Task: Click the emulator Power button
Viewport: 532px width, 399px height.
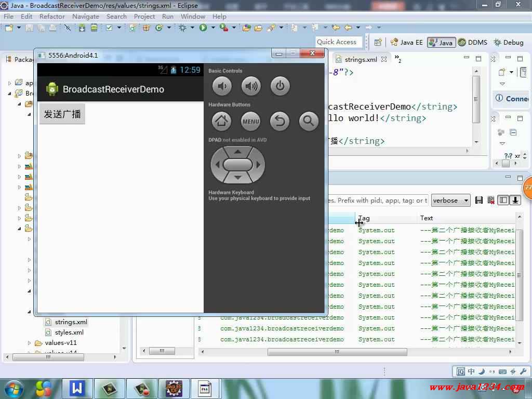Action: pyautogui.click(x=280, y=86)
